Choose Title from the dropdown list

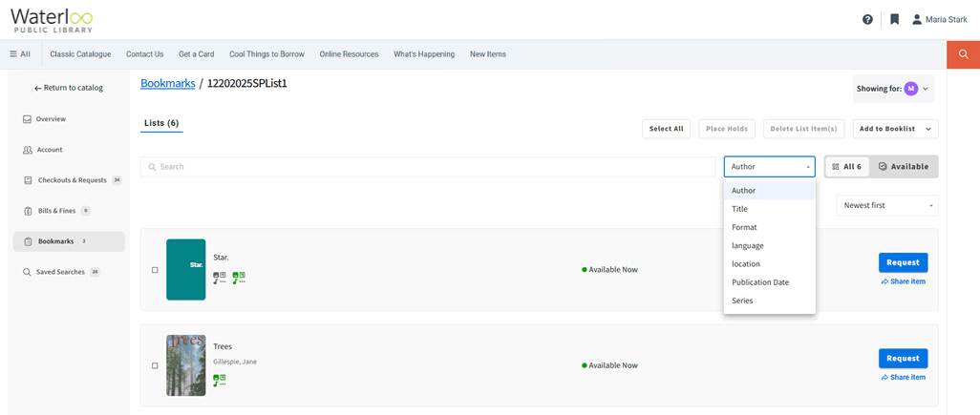click(x=769, y=209)
